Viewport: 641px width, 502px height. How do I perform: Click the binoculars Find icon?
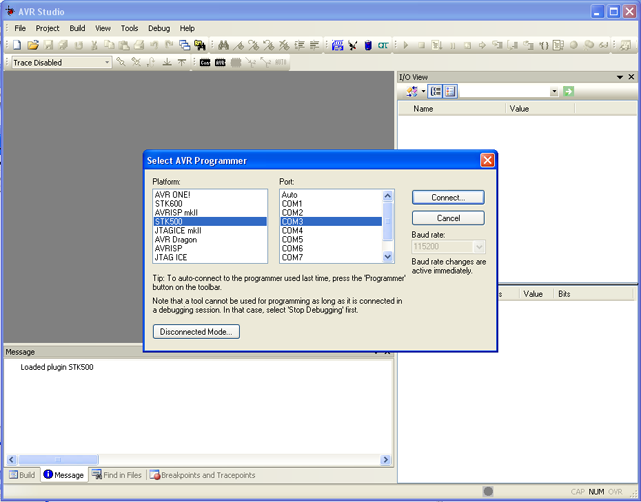(223, 45)
